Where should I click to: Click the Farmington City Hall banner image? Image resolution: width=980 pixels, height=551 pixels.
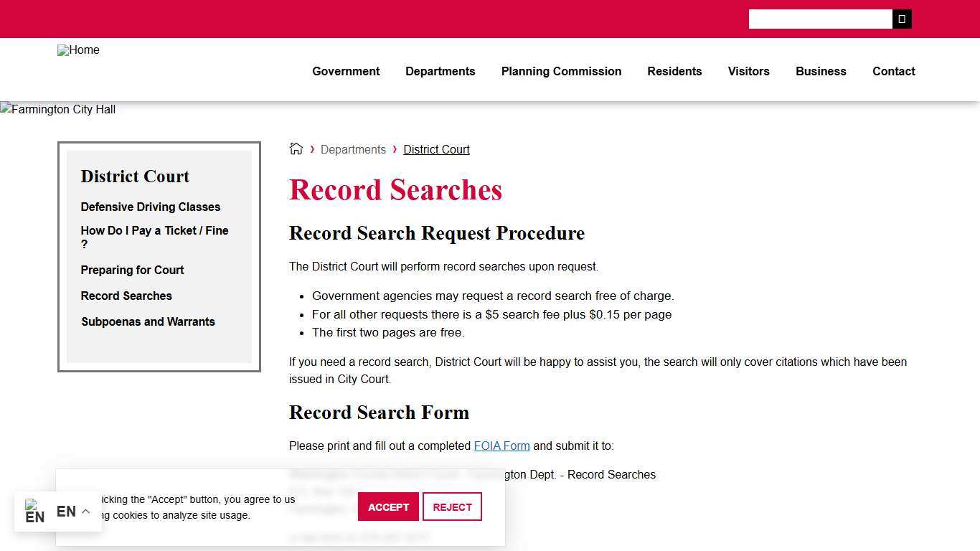click(x=57, y=109)
